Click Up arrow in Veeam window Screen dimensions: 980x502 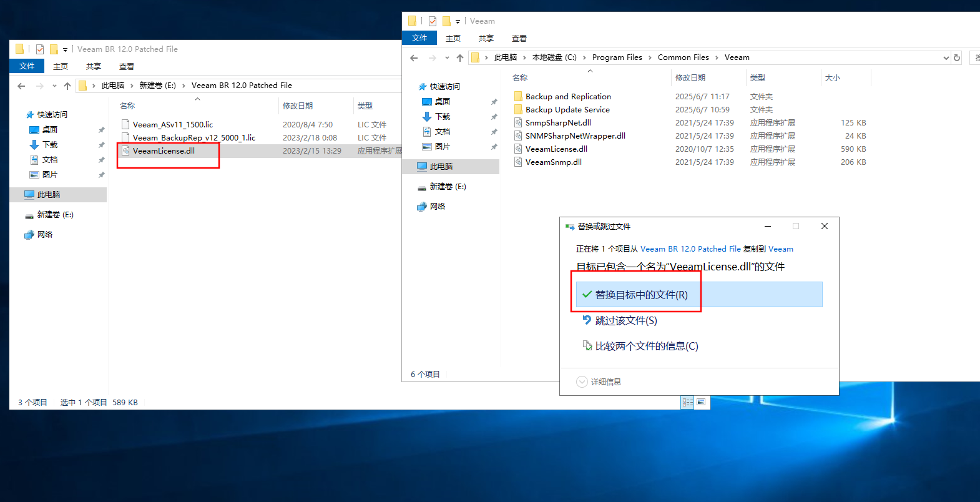460,57
